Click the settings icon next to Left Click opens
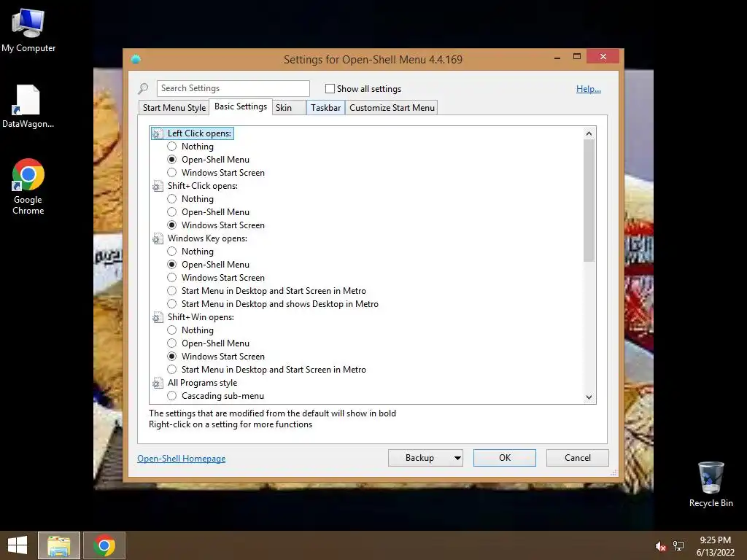Screen dimensions: 747x560 point(158,134)
